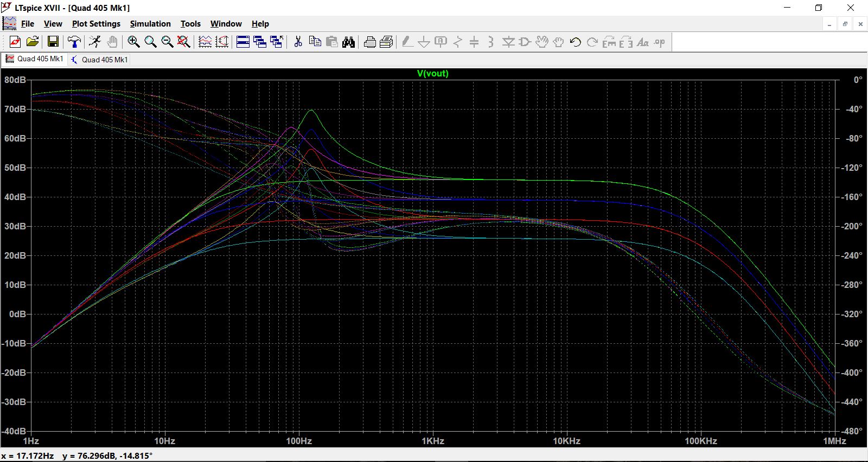Click the Rotate component icon
This screenshot has width=868, height=462.
click(609, 42)
